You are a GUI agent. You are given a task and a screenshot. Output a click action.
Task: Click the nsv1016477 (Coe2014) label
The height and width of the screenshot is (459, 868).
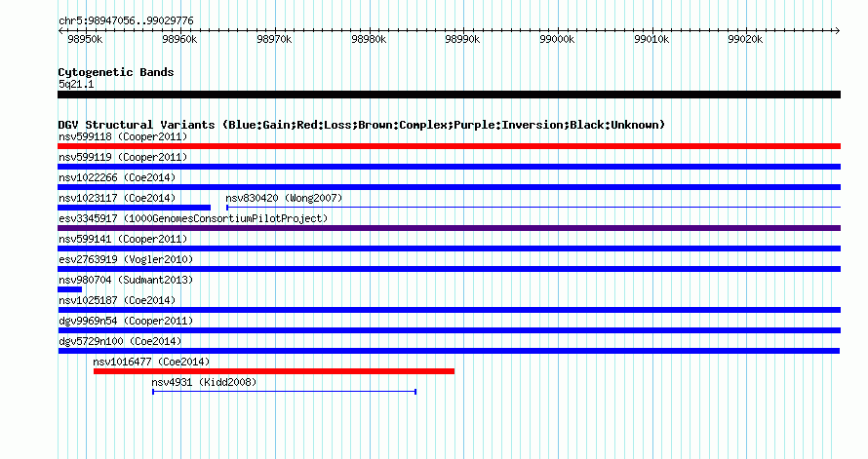point(151,362)
